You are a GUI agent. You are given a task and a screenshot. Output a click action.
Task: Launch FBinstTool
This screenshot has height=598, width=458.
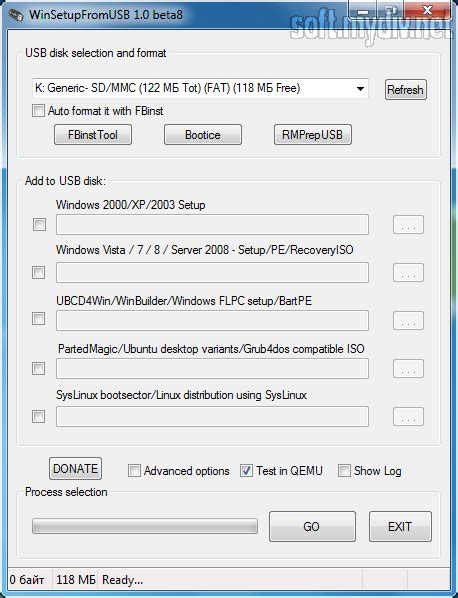tap(93, 135)
